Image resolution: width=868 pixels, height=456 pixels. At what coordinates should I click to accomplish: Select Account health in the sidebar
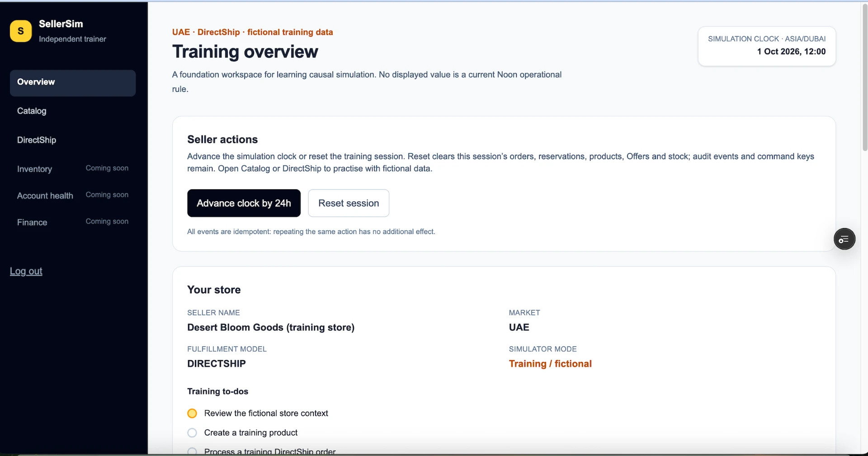point(45,195)
